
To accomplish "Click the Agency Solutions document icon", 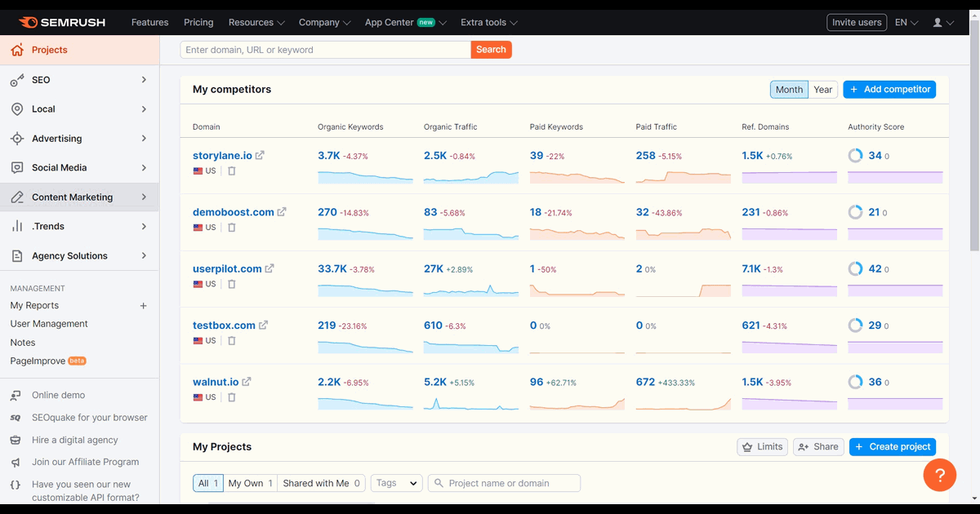I will tap(17, 256).
